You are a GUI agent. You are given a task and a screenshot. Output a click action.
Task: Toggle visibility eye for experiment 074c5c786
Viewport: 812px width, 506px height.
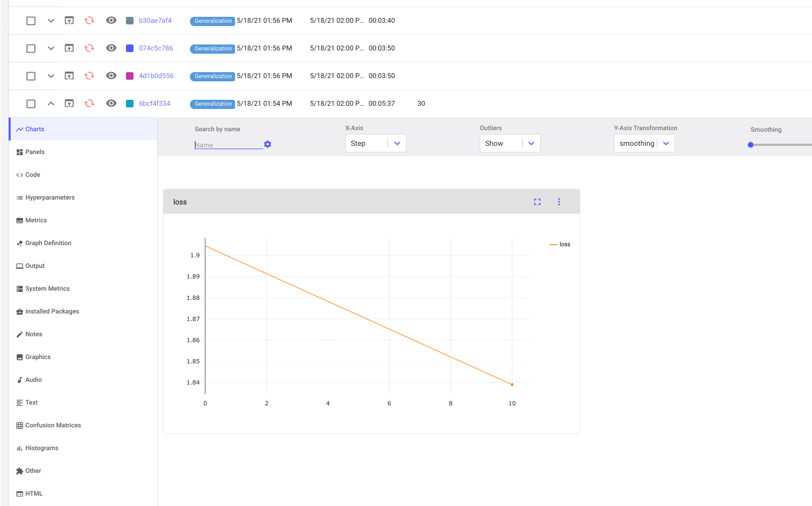point(111,48)
